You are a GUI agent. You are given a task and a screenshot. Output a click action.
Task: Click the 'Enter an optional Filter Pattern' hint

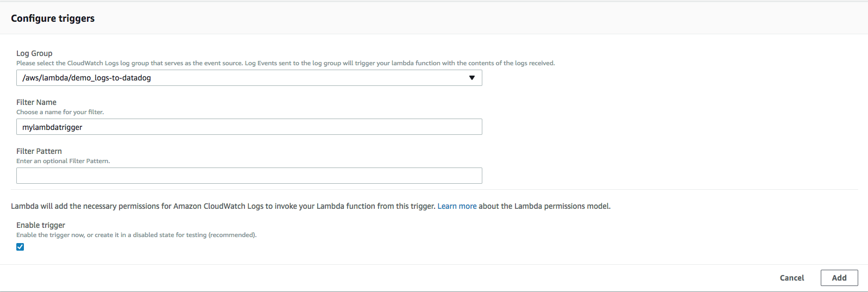(x=63, y=161)
